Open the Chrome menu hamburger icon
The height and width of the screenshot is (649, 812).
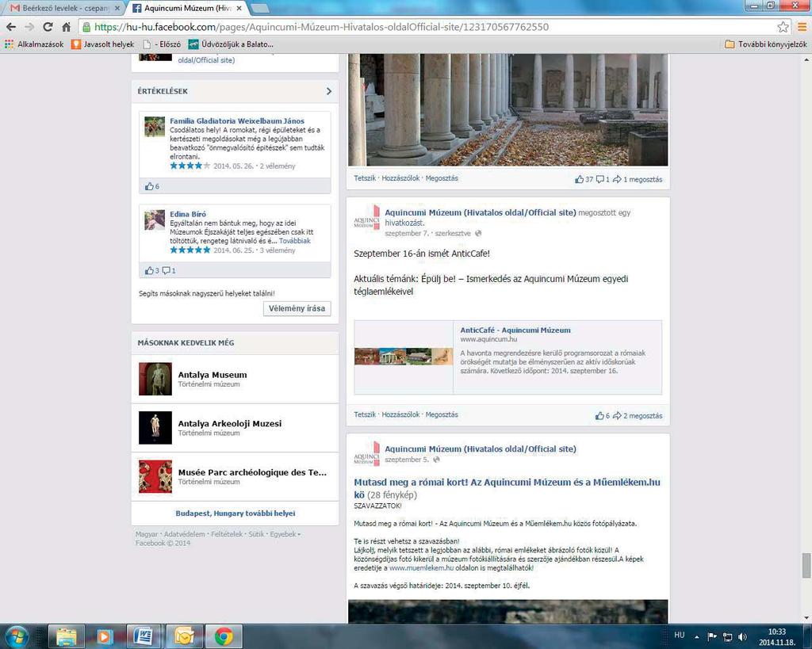click(802, 27)
